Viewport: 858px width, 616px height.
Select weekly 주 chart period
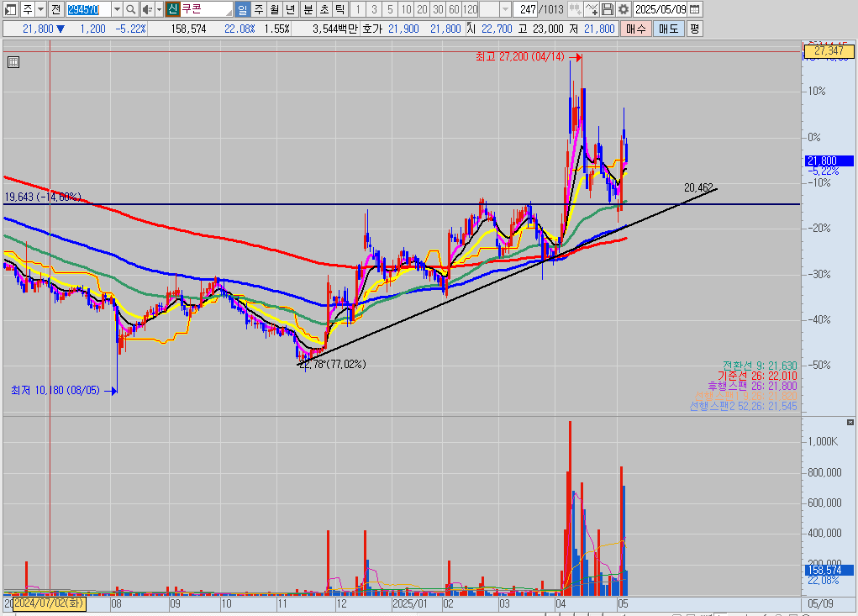(x=259, y=9)
